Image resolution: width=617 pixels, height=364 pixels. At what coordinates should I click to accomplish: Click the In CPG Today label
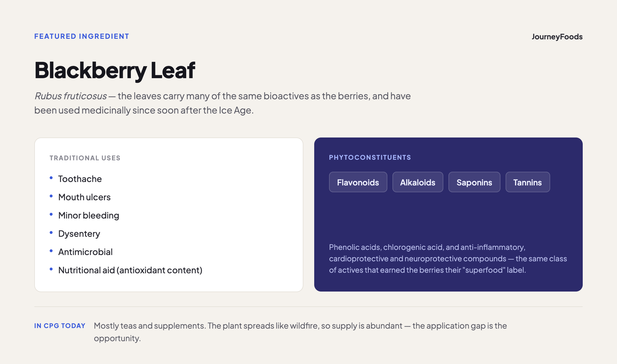pyautogui.click(x=60, y=326)
